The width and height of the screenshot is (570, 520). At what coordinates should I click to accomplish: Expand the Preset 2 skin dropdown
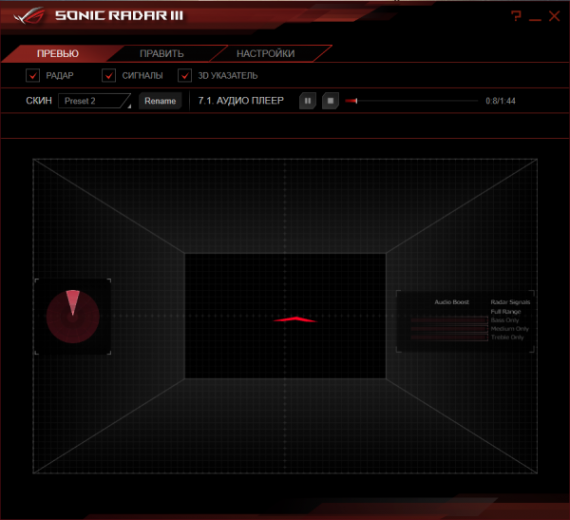click(x=95, y=101)
